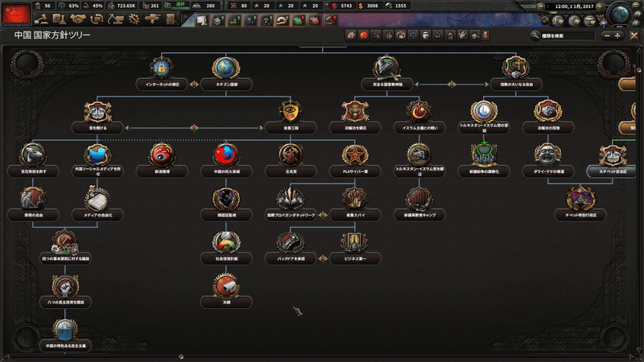This screenshot has width=644, height=362.
Task: Select the バックドアを承認 focus
Action: point(291,248)
